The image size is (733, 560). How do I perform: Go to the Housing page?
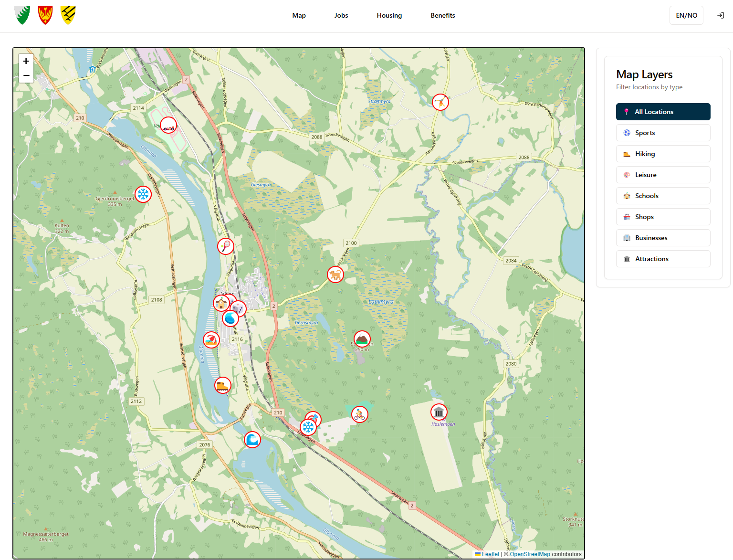click(389, 15)
